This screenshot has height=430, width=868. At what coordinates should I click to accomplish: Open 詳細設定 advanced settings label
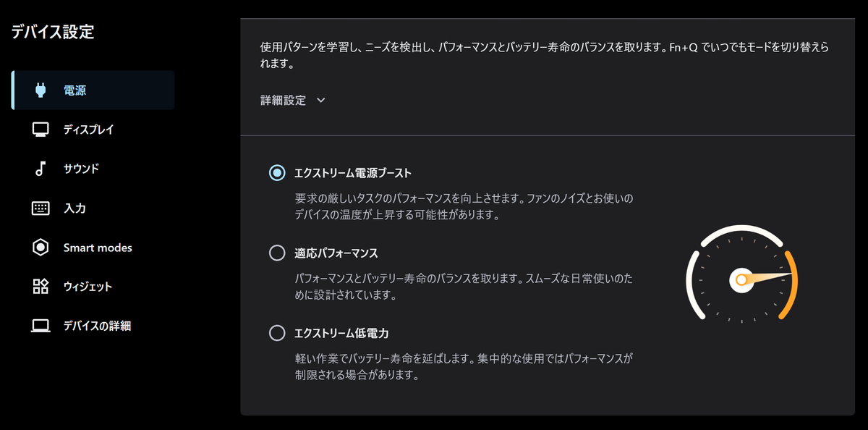pyautogui.click(x=283, y=101)
